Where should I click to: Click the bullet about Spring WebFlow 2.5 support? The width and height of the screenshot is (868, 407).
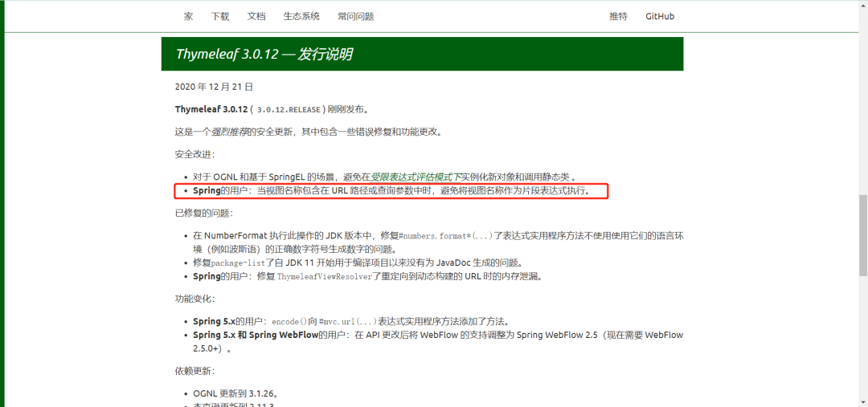click(438, 342)
